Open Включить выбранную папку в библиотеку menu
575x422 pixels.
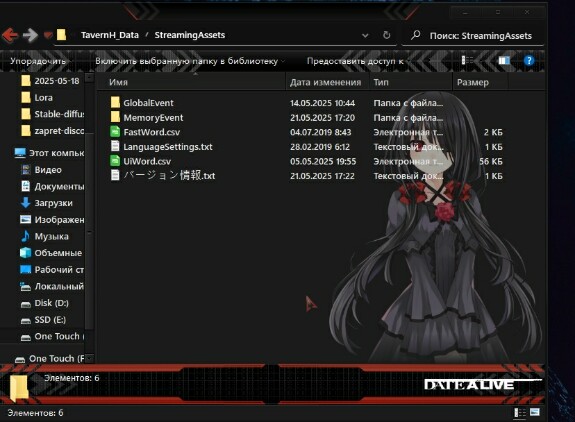coord(188,61)
